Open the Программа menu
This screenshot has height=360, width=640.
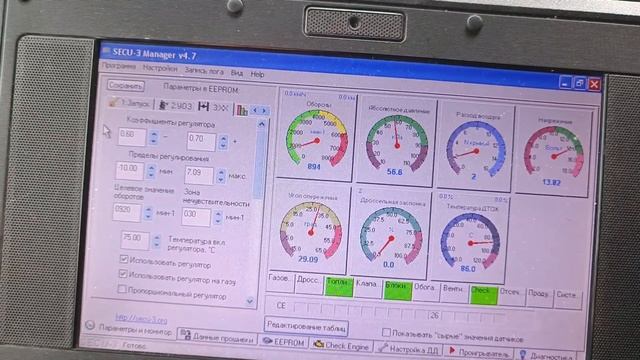119,66
